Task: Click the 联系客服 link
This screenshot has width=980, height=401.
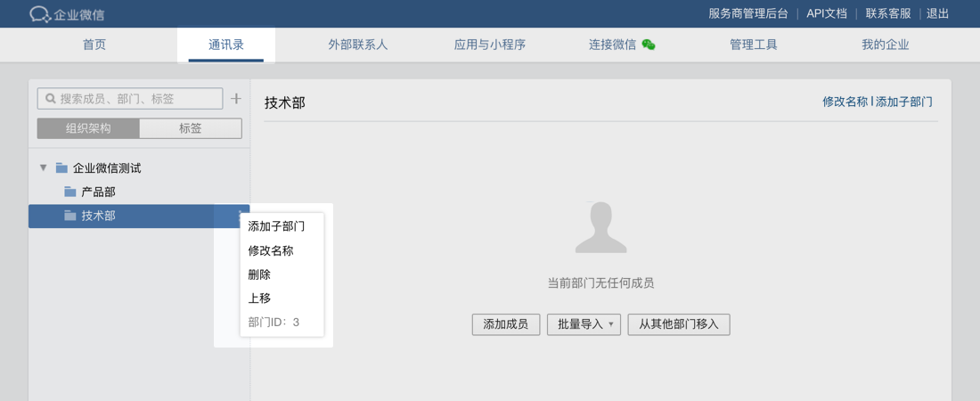Action: (x=888, y=13)
